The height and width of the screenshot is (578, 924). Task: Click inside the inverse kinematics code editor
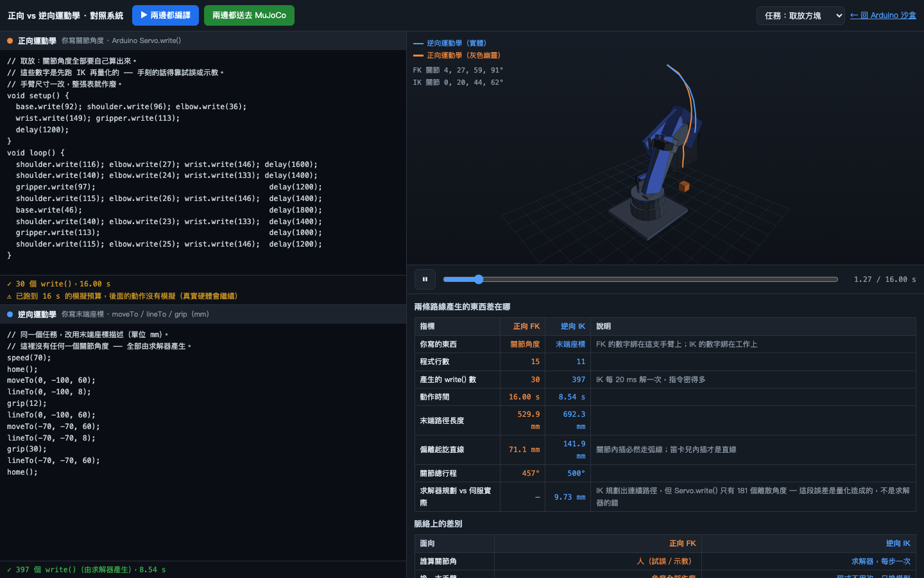(203, 442)
